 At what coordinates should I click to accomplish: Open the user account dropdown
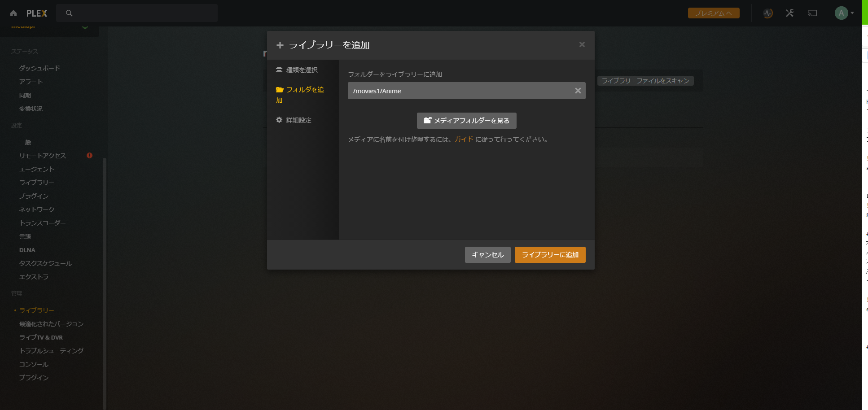coord(841,13)
